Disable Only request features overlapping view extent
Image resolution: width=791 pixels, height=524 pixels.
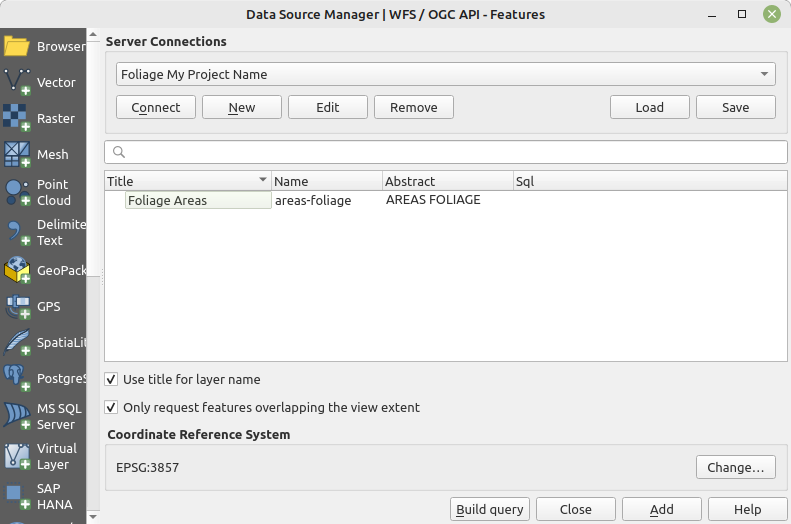111,408
